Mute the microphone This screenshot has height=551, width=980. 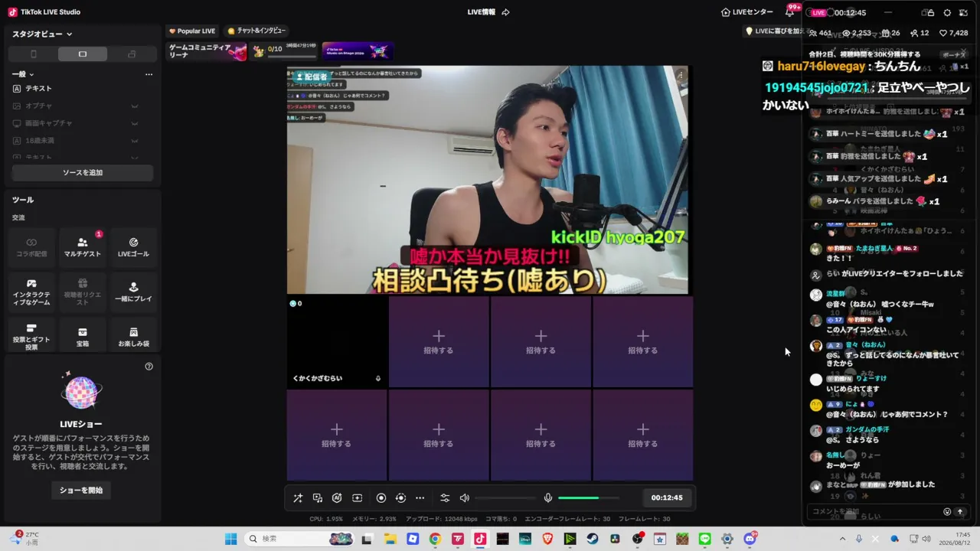[548, 498]
